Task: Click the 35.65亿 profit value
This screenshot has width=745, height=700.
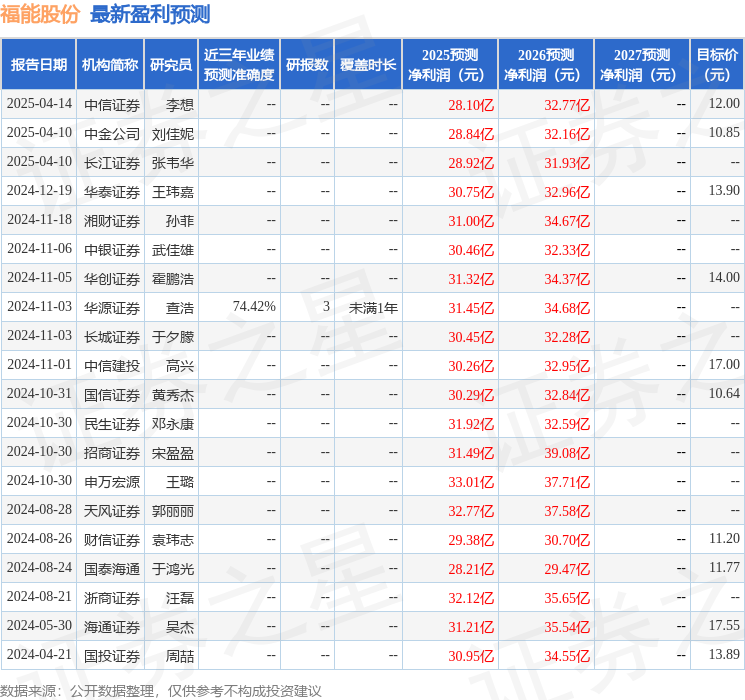Action: point(567,598)
